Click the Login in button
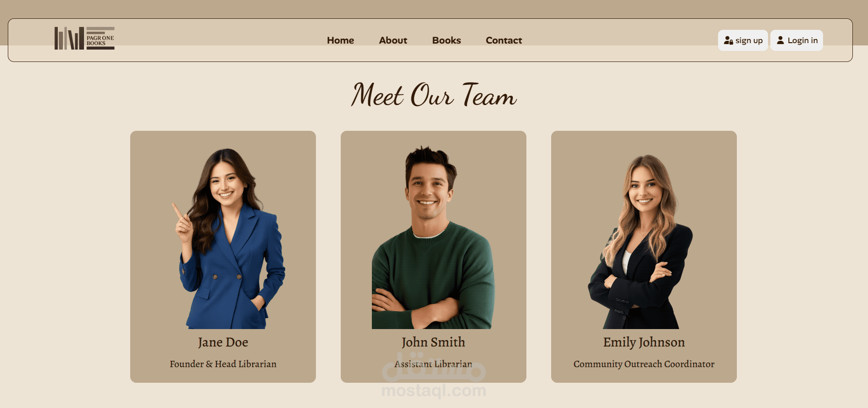This screenshot has height=408, width=868. point(796,40)
